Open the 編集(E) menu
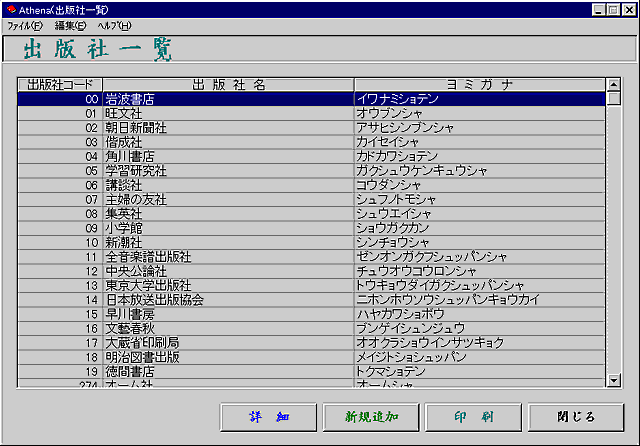 [70, 26]
